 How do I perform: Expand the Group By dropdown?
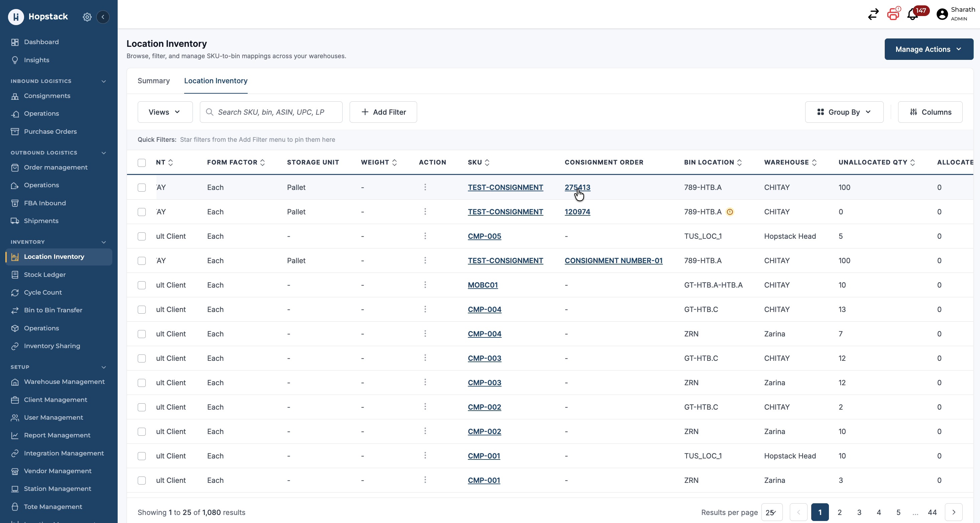coord(844,112)
